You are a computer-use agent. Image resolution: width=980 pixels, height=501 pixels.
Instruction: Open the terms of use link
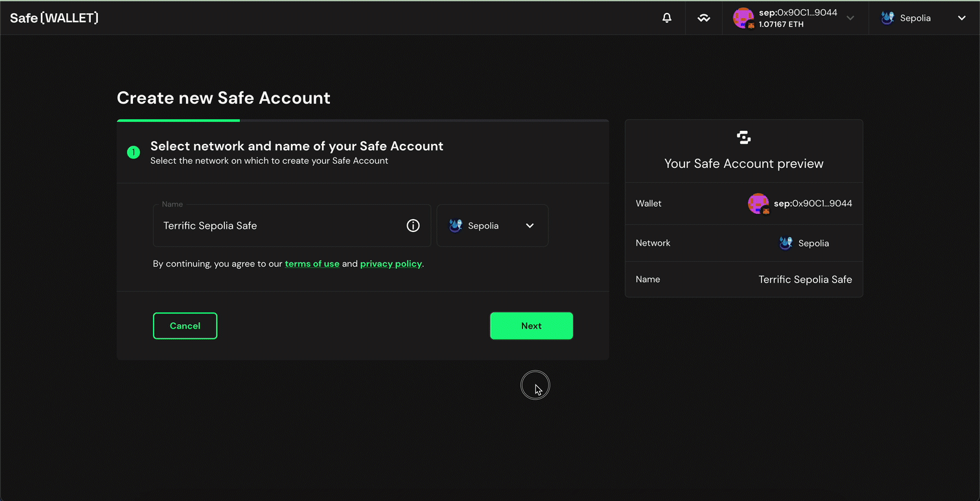pyautogui.click(x=312, y=264)
